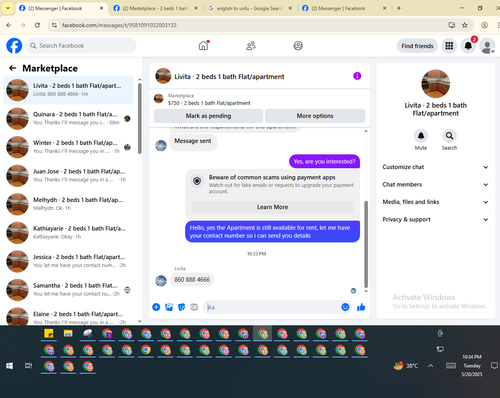Click the Search Facebook field
This screenshot has width=500, height=398.
pos(81,46)
